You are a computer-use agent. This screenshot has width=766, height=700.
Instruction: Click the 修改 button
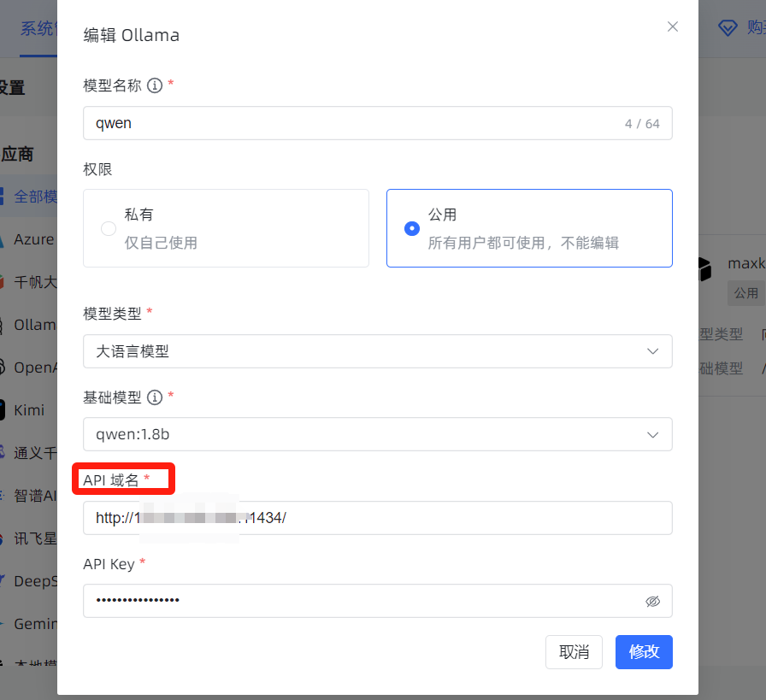pos(644,652)
